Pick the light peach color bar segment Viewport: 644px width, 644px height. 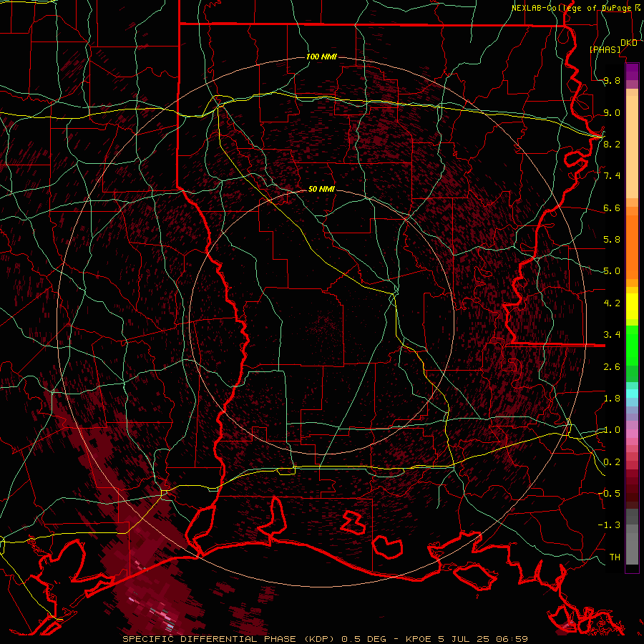[632, 147]
